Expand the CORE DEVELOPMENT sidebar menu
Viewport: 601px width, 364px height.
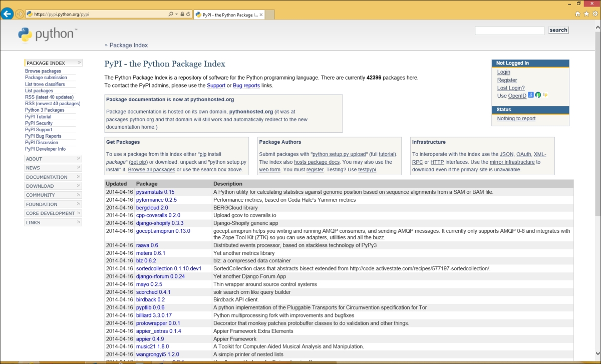(x=53, y=213)
